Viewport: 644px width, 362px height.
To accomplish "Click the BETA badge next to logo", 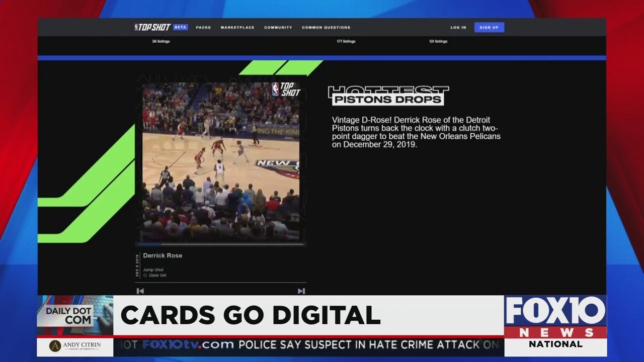I will click(x=181, y=27).
